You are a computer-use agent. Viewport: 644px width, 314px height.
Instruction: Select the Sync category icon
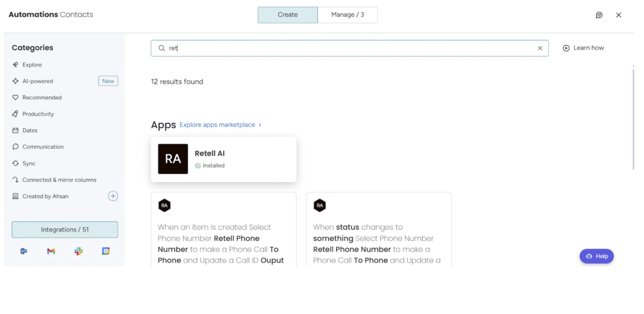15,163
